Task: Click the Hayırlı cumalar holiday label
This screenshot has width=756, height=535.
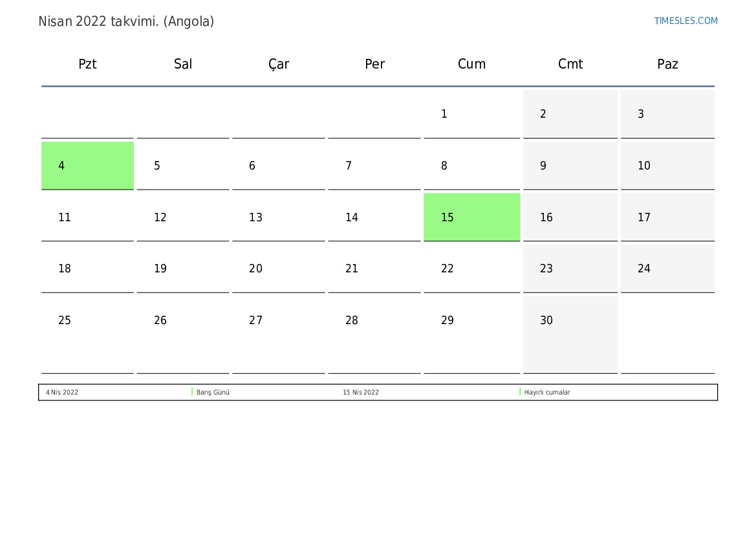Action: (546, 392)
